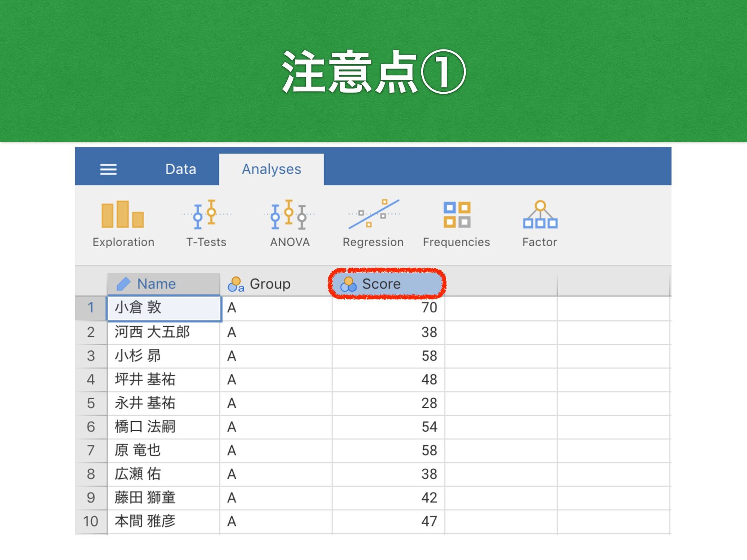This screenshot has height=560, width=747.
Task: Click the name cell 小杉 昴
Action: 164,356
